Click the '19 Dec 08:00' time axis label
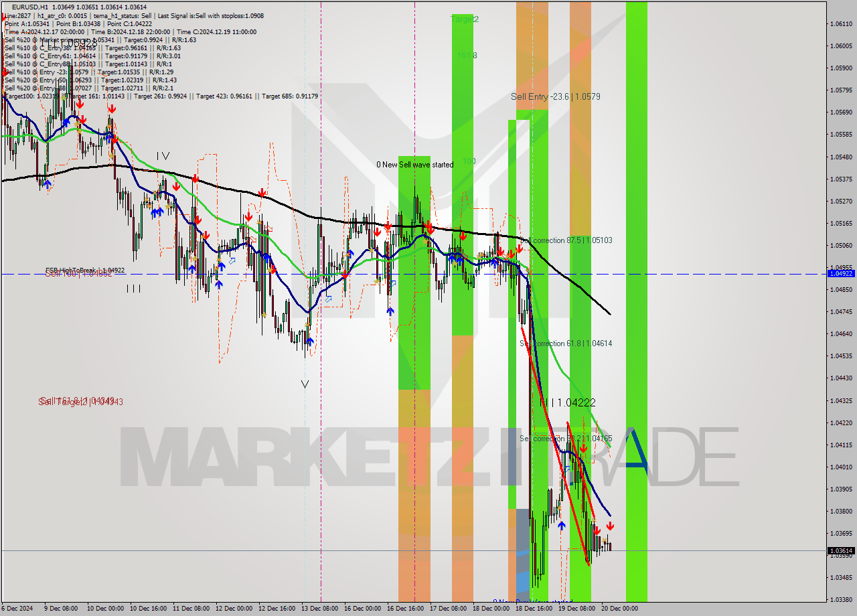This screenshot has height=616, width=857. (576, 609)
